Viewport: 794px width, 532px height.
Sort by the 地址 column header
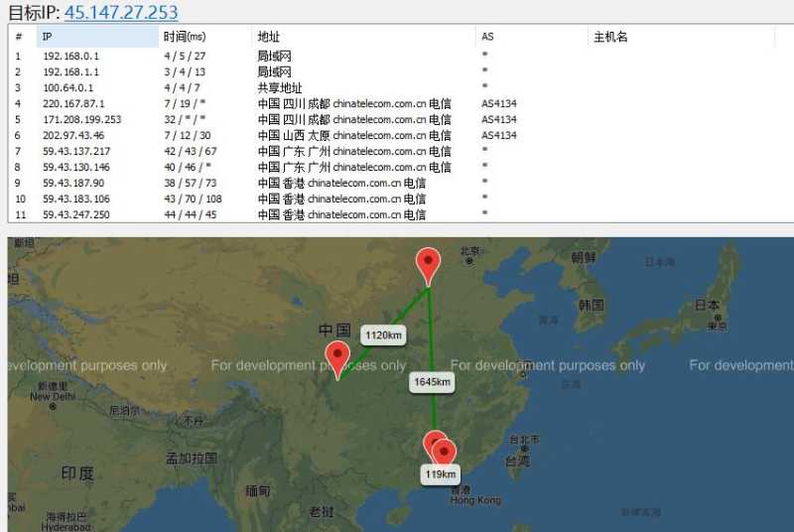[x=363, y=37]
